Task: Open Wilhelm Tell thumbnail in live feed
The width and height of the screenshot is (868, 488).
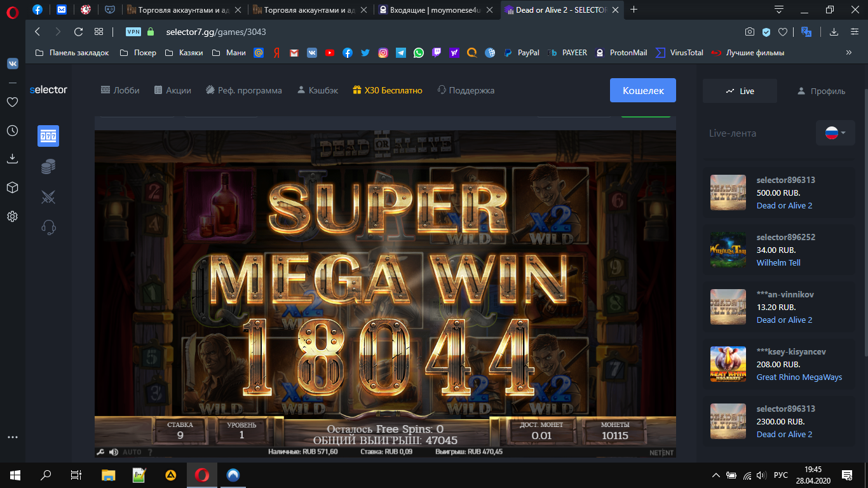Action: [x=728, y=250]
